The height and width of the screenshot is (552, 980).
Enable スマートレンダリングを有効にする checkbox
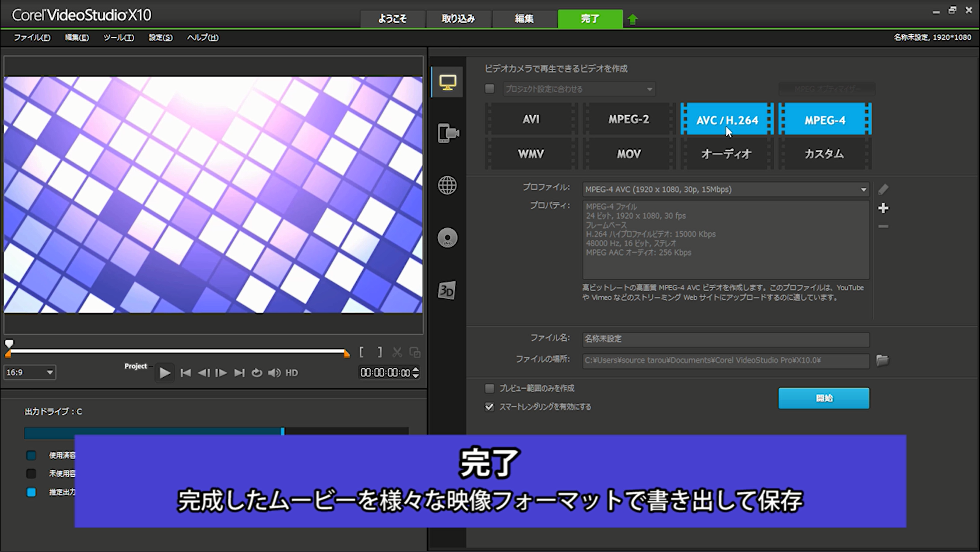tap(490, 407)
